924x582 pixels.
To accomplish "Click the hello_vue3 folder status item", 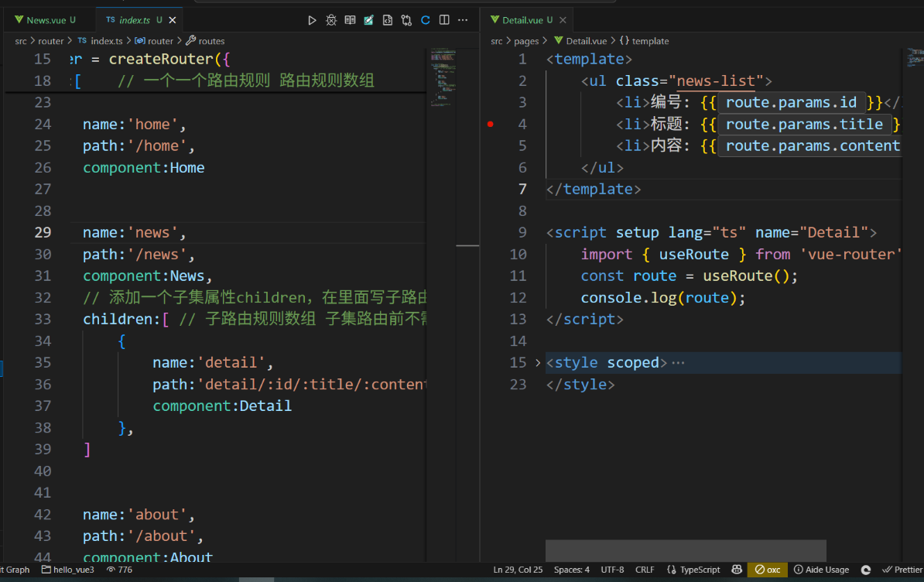I will click(x=68, y=570).
